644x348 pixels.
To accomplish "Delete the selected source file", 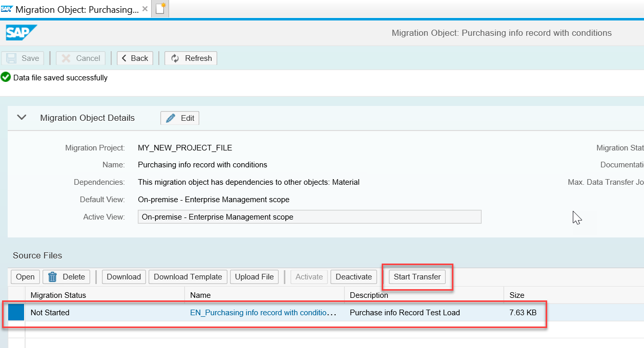I will tap(67, 277).
